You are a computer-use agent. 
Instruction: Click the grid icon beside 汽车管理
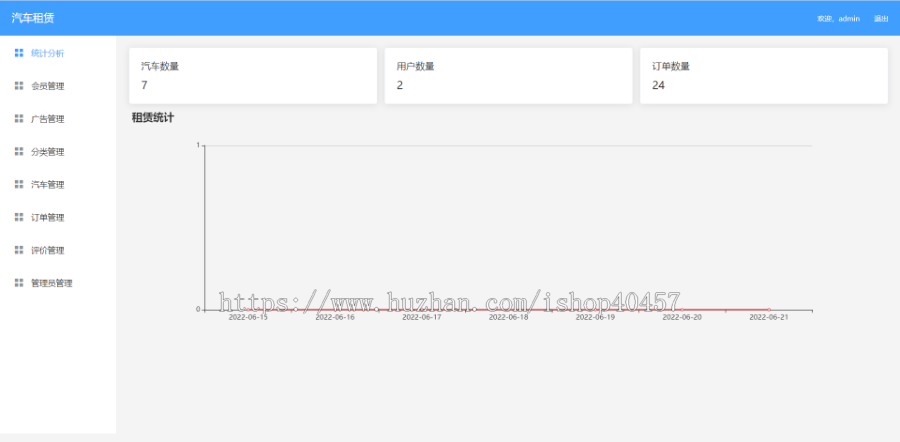19,184
